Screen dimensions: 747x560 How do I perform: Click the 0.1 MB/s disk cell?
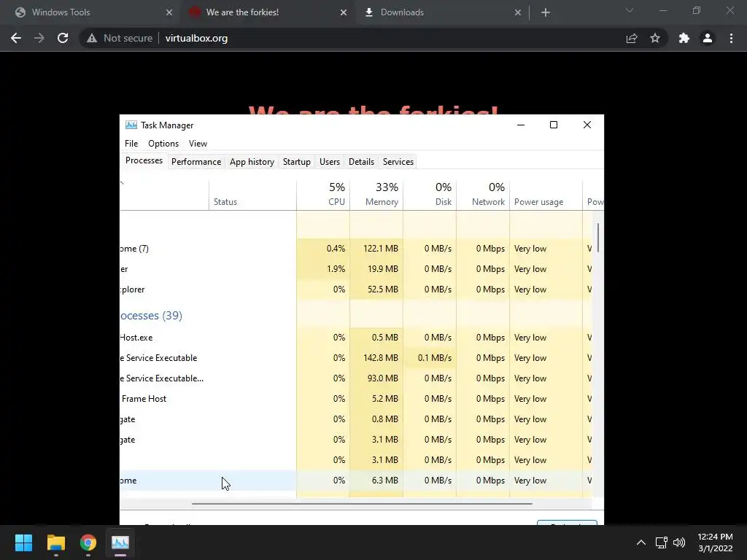click(430, 358)
